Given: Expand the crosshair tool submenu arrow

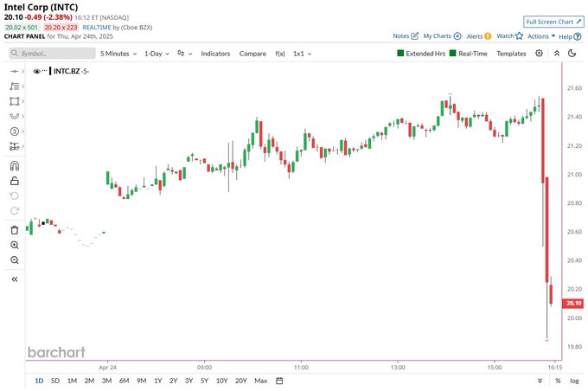Looking at the screenshot, I should 22,71.
